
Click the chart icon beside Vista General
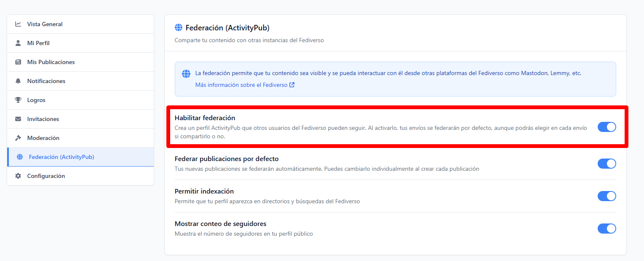pyautogui.click(x=18, y=24)
